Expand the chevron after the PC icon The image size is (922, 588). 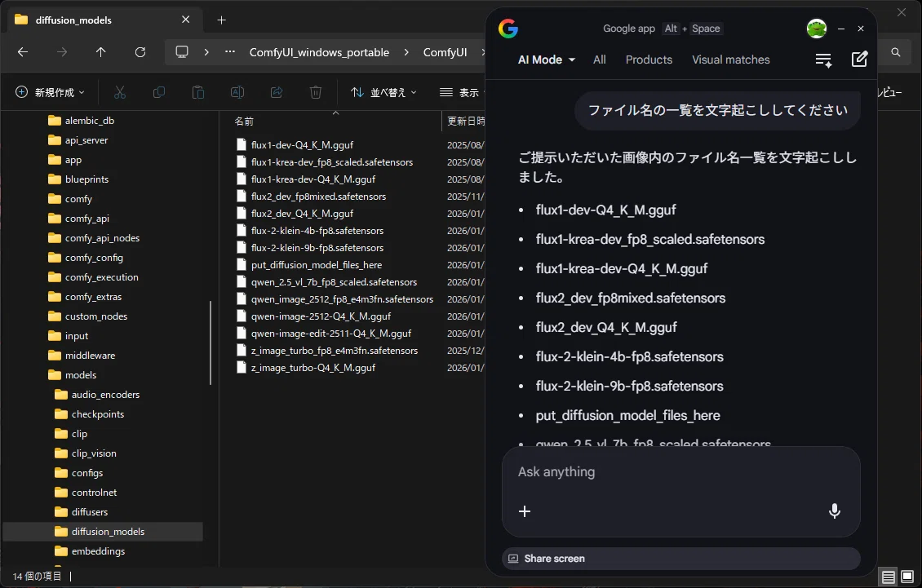coord(206,52)
